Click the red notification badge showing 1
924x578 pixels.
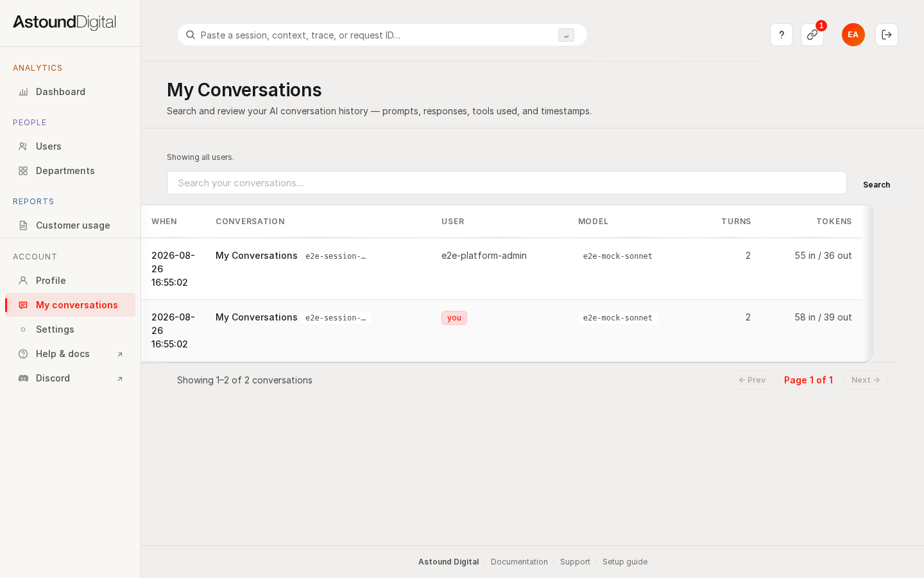[x=821, y=26]
